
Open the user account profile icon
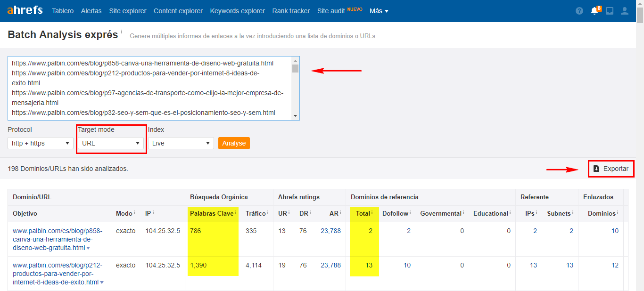(x=625, y=11)
